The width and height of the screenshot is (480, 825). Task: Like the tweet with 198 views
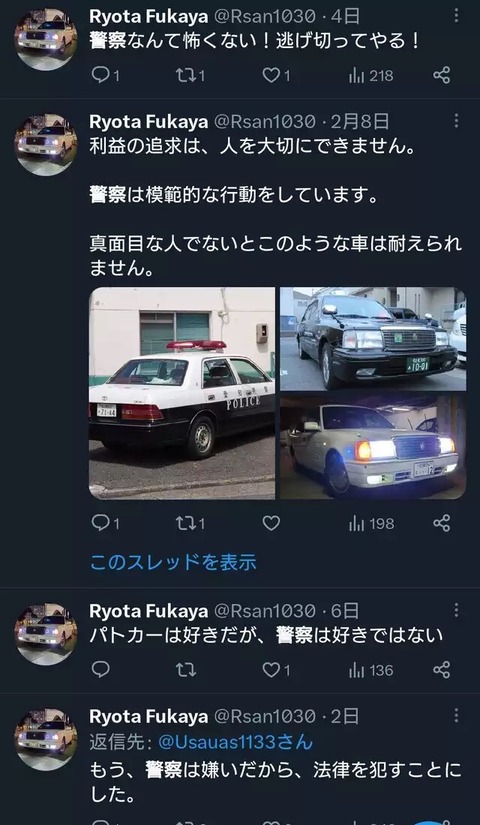271,523
